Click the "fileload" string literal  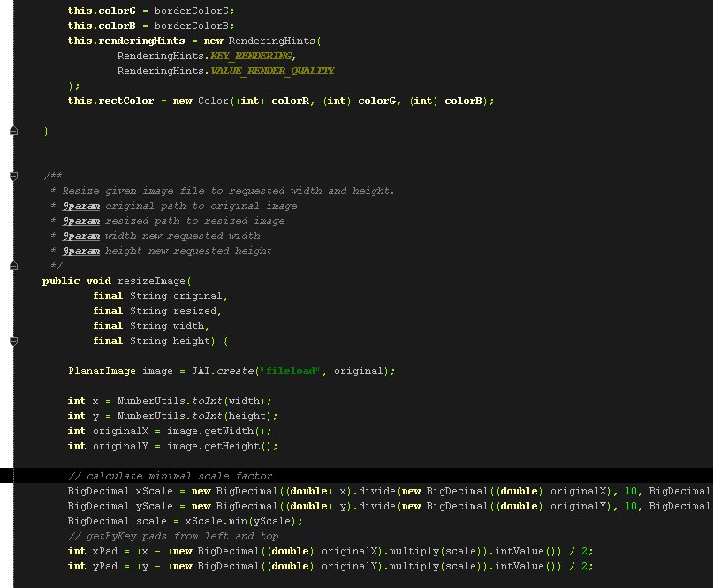284,371
